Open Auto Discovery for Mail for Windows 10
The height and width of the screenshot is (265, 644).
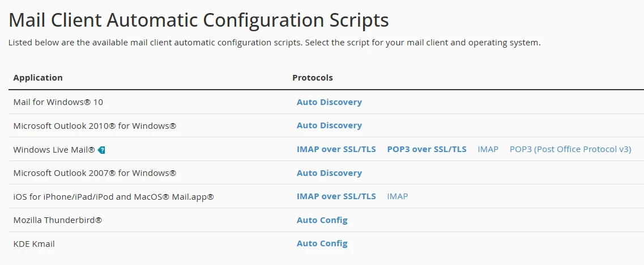coord(330,102)
